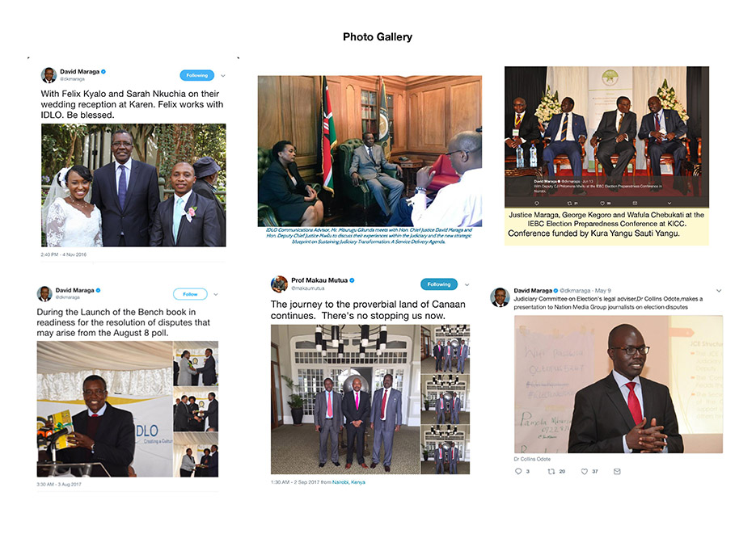
Task: Expand the chevron menu on the May 9 tweet
Action: [x=718, y=291]
